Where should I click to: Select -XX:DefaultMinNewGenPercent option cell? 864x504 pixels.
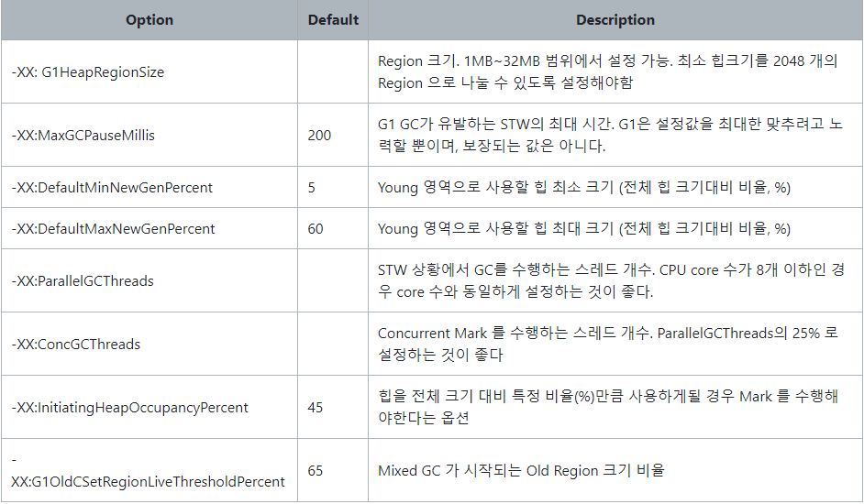coord(150,187)
